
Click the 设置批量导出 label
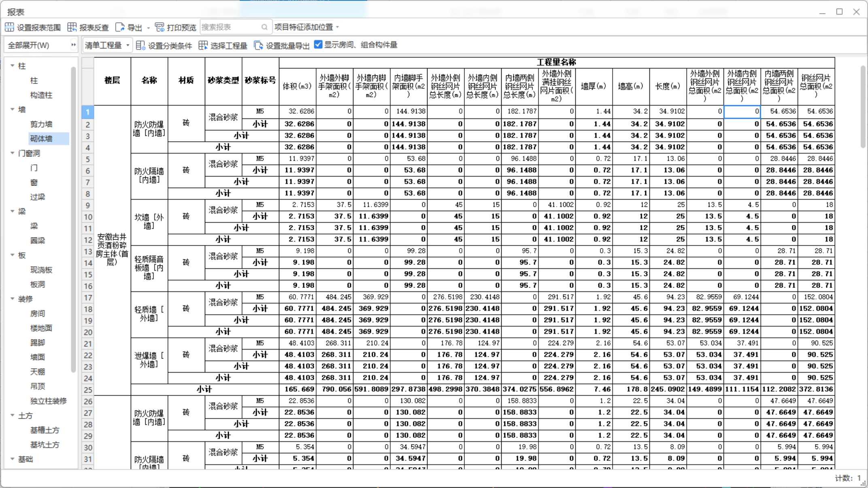(x=288, y=46)
